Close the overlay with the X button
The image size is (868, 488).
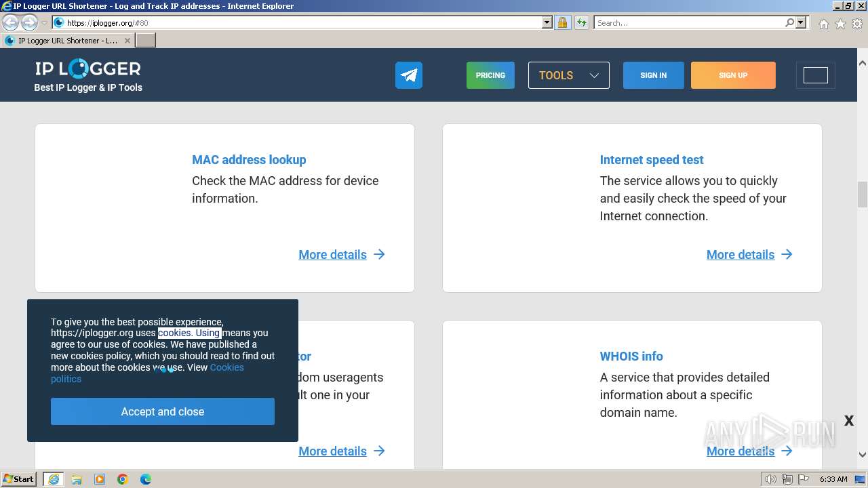tap(848, 421)
